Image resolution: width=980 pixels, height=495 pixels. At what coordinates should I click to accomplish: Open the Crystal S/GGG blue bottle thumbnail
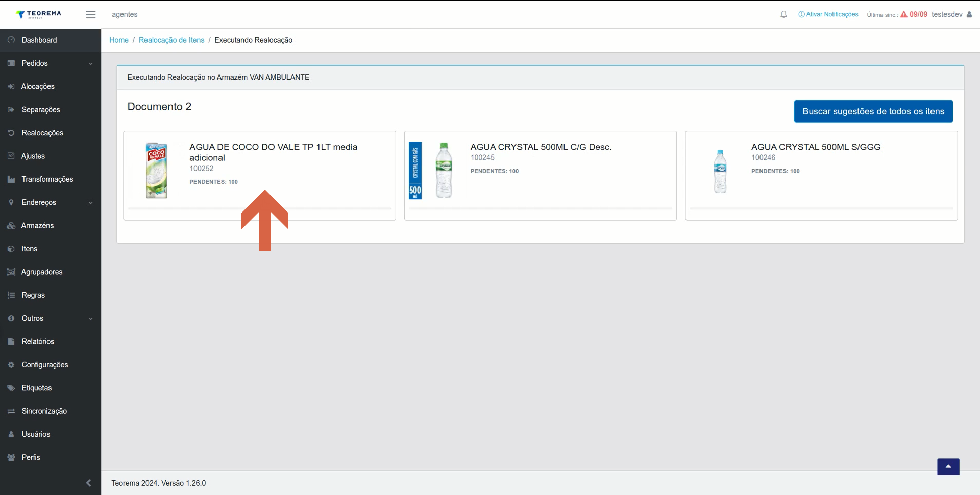coord(720,171)
